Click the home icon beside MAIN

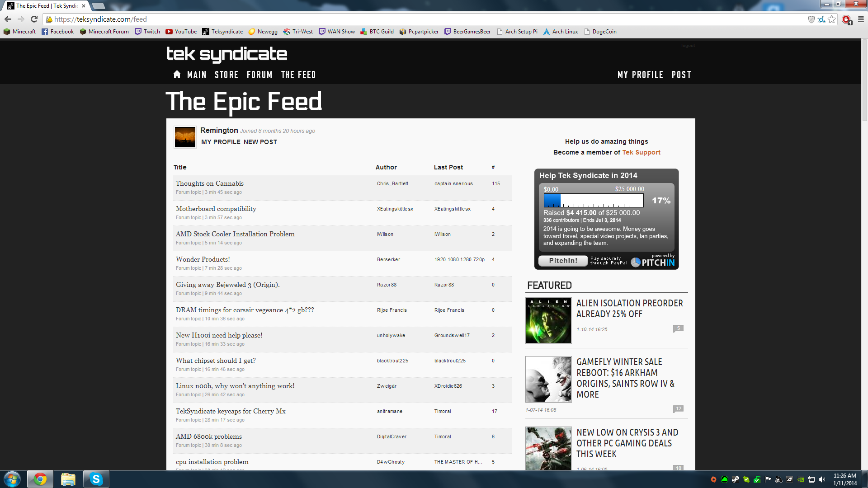[177, 75]
